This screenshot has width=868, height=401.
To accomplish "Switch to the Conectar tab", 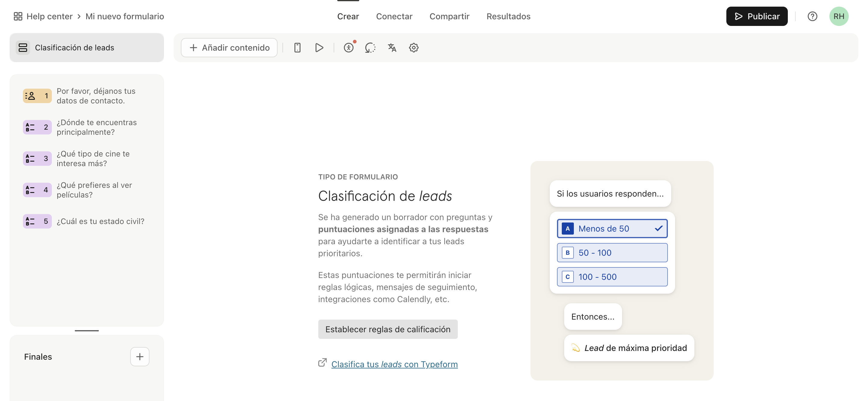I will pos(394,16).
